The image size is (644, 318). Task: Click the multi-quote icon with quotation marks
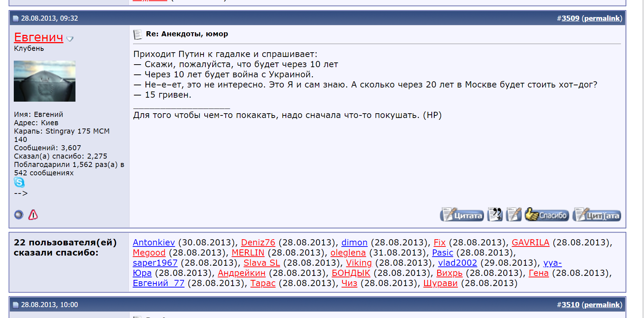pos(495,215)
